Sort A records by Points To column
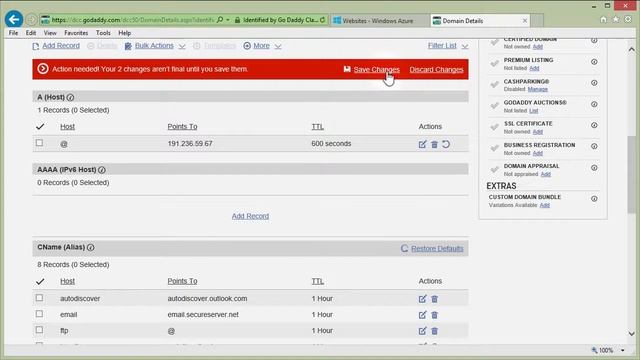The height and width of the screenshot is (360, 640). [x=182, y=127]
